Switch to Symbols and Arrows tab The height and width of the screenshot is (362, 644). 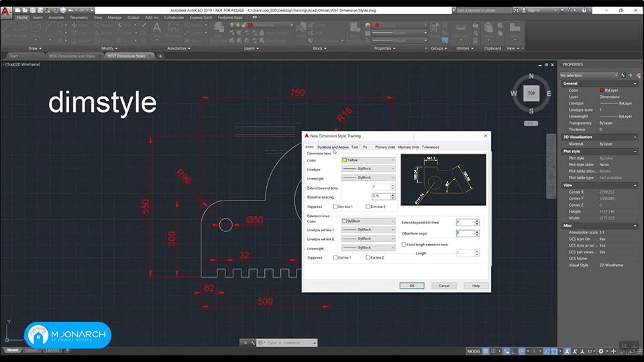point(333,147)
